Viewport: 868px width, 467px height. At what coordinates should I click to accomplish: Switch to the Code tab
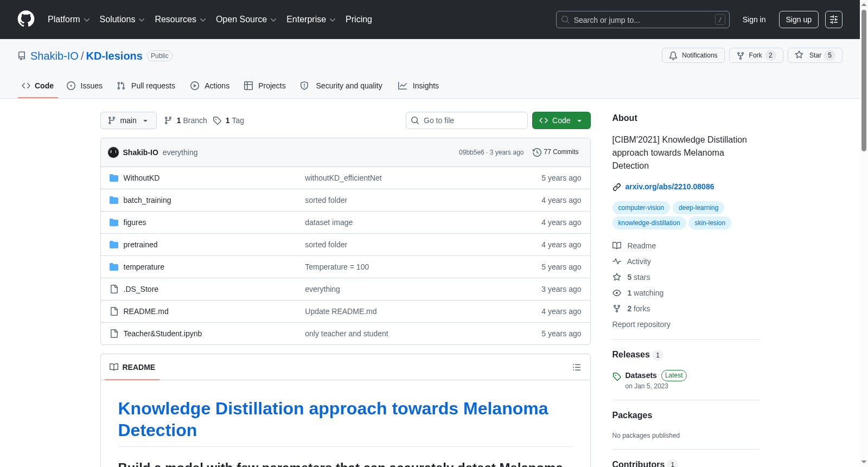[38, 86]
